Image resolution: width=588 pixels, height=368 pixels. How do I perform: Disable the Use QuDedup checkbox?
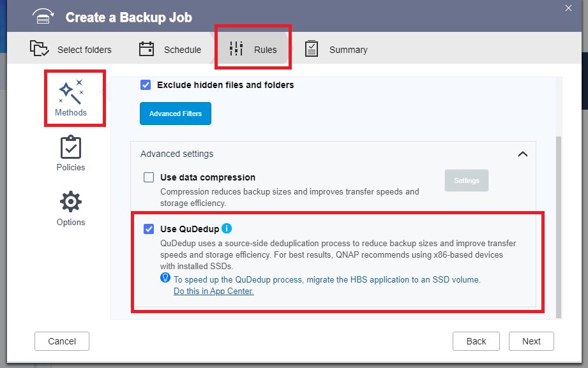click(149, 229)
